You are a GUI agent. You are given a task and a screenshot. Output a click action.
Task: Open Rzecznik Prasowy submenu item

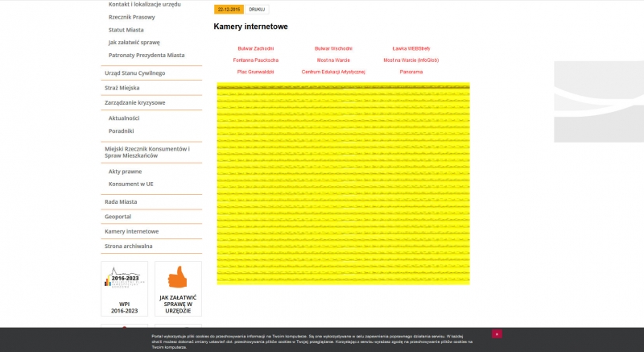pyautogui.click(x=131, y=16)
